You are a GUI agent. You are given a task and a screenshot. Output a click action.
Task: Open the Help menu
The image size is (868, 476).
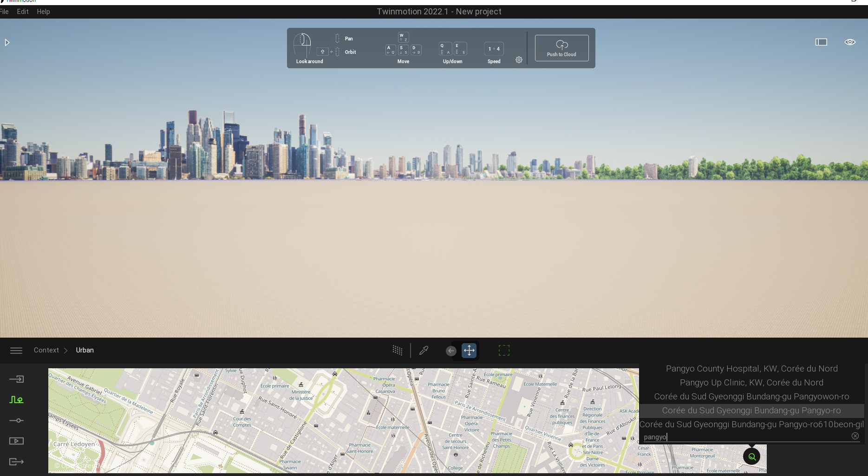click(43, 12)
